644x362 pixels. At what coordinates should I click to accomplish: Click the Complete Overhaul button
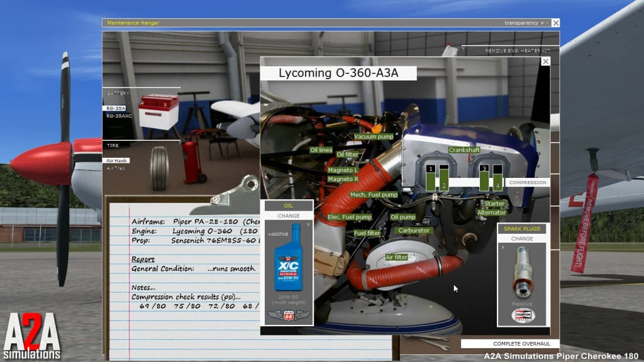coord(509,344)
